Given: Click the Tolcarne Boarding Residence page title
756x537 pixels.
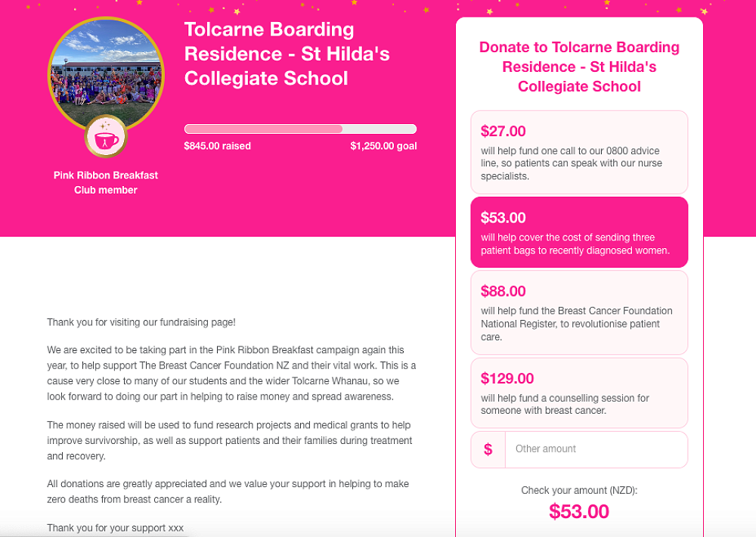Looking at the screenshot, I should tap(269, 54).
